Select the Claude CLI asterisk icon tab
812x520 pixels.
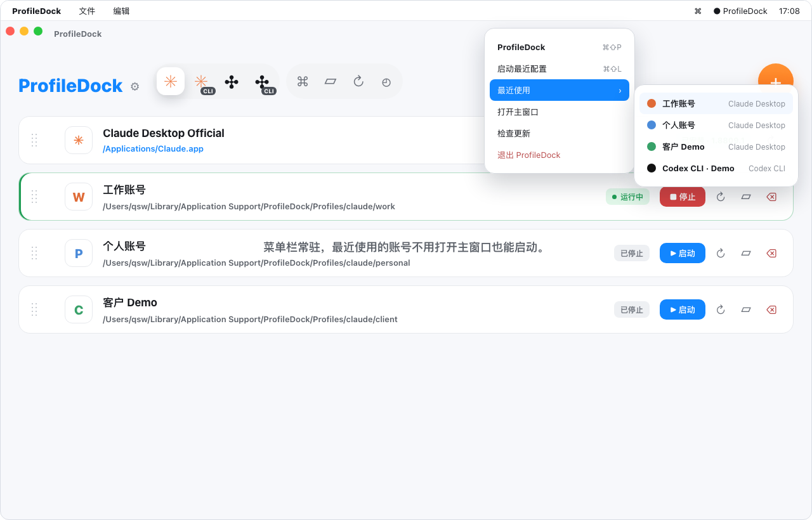(202, 82)
